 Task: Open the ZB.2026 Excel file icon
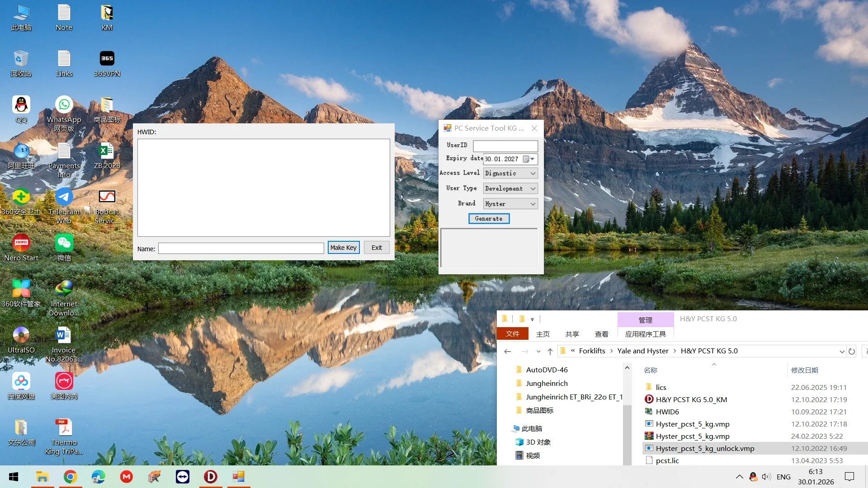coord(107,156)
